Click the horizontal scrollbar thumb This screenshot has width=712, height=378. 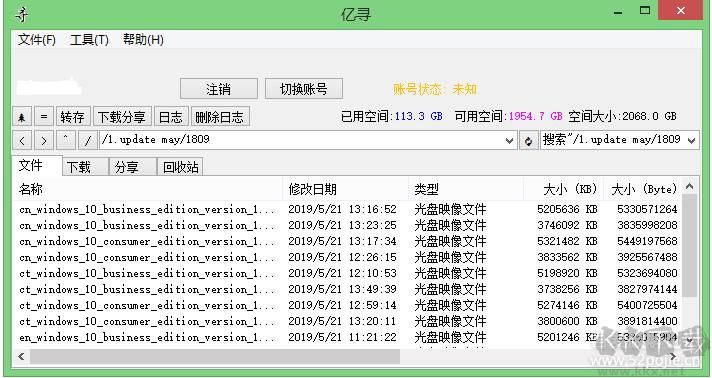pyautogui.click(x=215, y=357)
